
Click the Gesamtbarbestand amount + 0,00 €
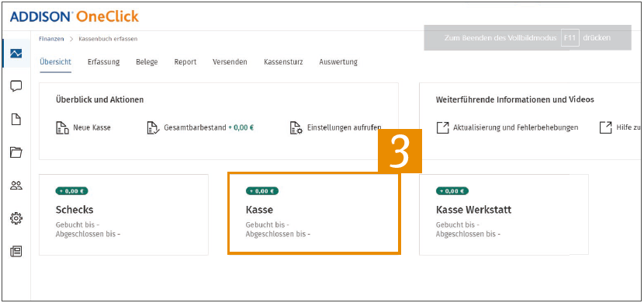pos(241,128)
